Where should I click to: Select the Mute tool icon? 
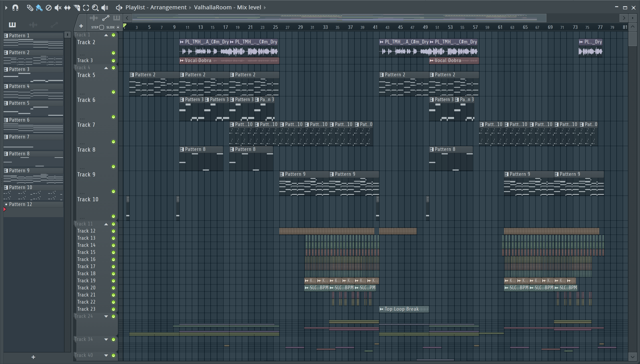[58, 8]
